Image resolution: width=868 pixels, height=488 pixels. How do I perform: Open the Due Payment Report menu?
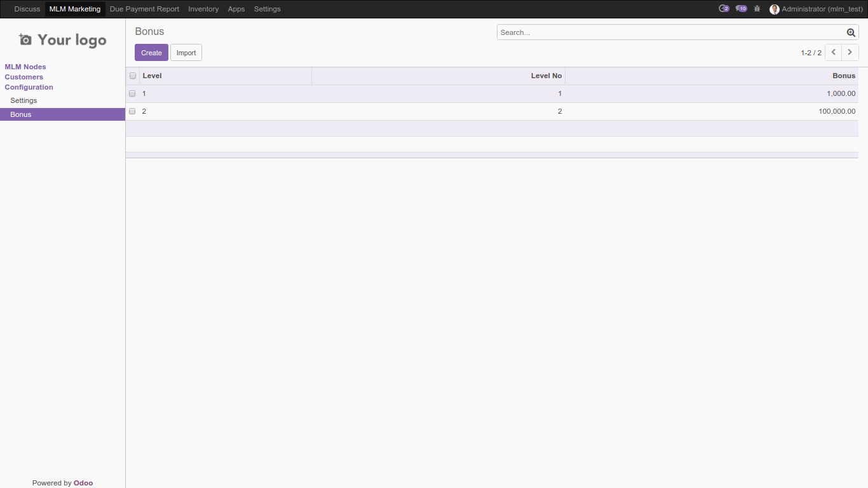144,9
